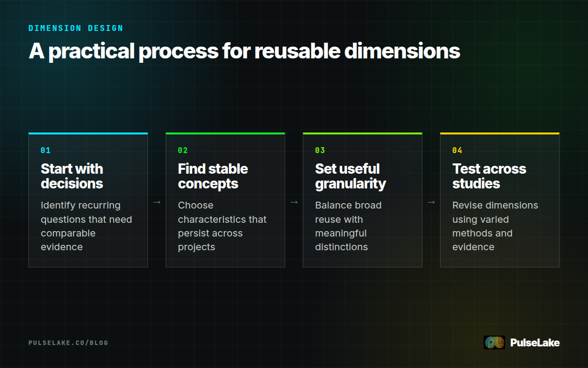Click the PulseLake brand name text
This screenshot has width=588, height=368.
click(535, 342)
